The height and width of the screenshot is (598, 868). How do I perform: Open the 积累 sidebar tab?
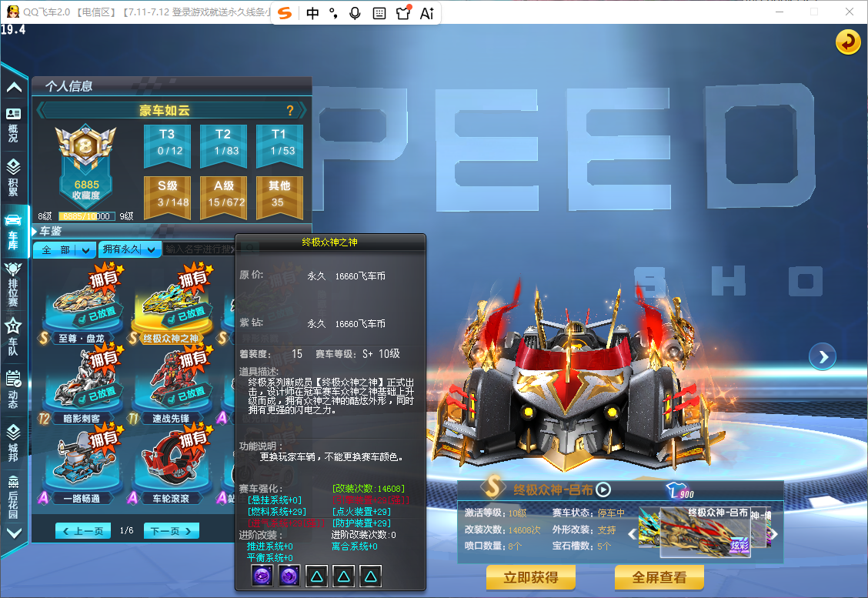click(x=13, y=177)
